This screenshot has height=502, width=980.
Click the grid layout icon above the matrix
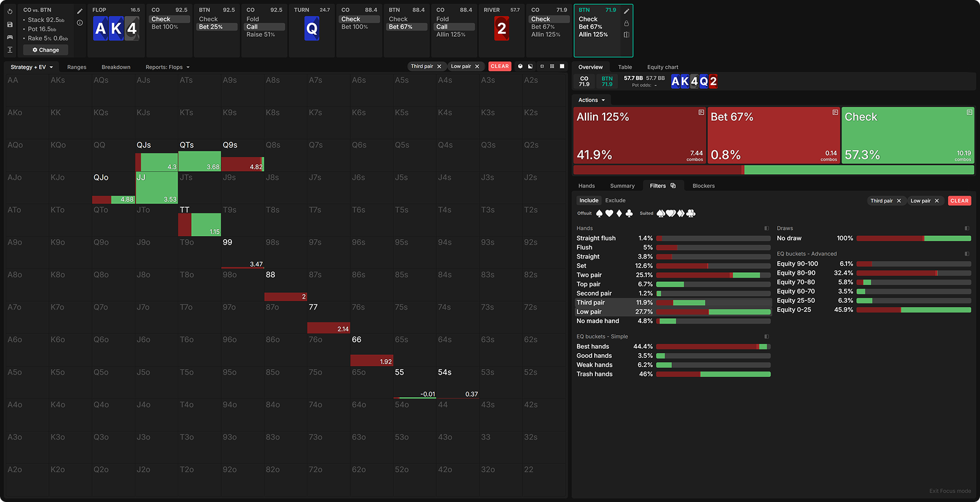click(552, 66)
